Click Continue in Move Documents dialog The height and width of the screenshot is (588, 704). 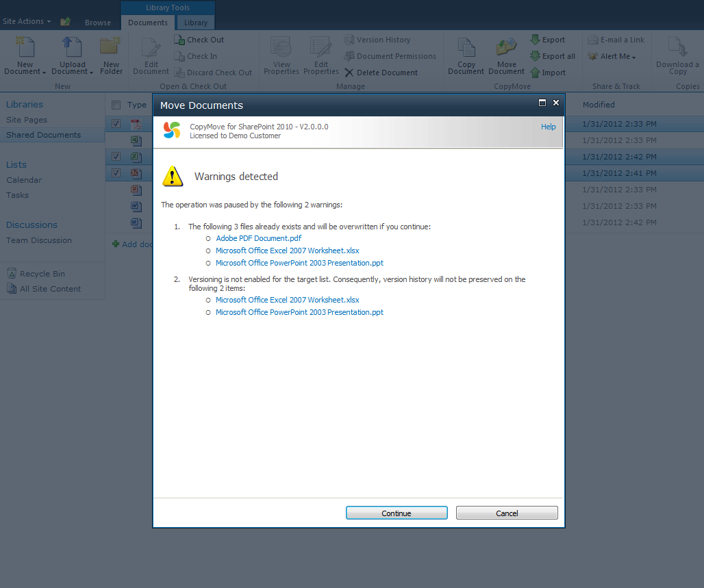(397, 513)
